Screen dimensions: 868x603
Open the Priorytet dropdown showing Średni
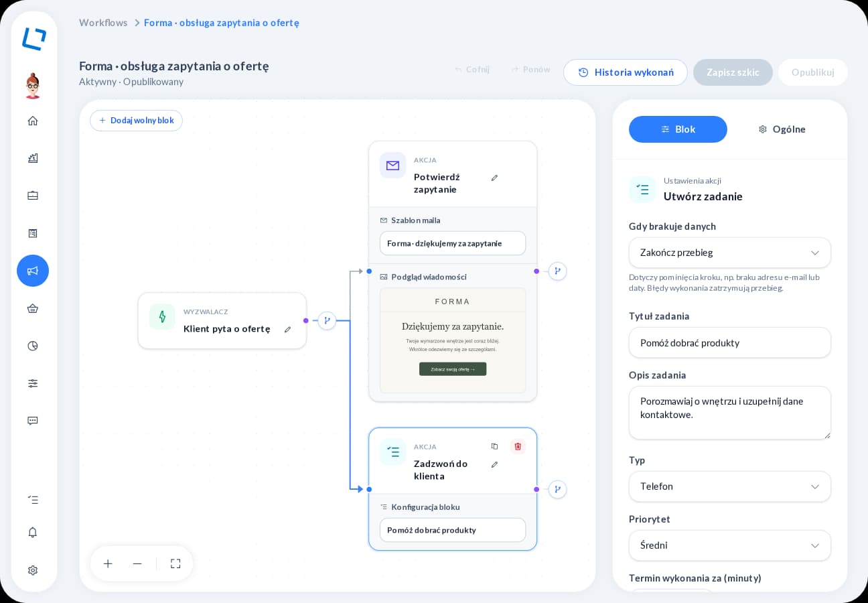tap(730, 545)
